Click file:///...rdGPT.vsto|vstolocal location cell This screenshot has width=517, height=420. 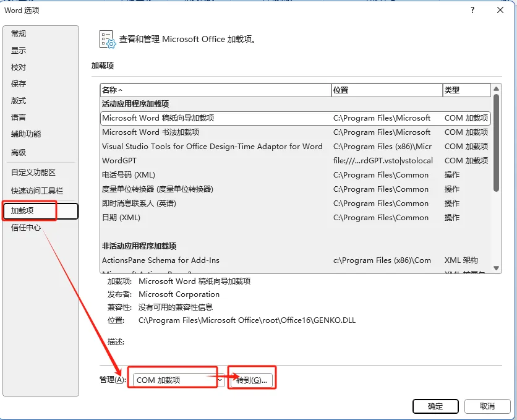(383, 161)
